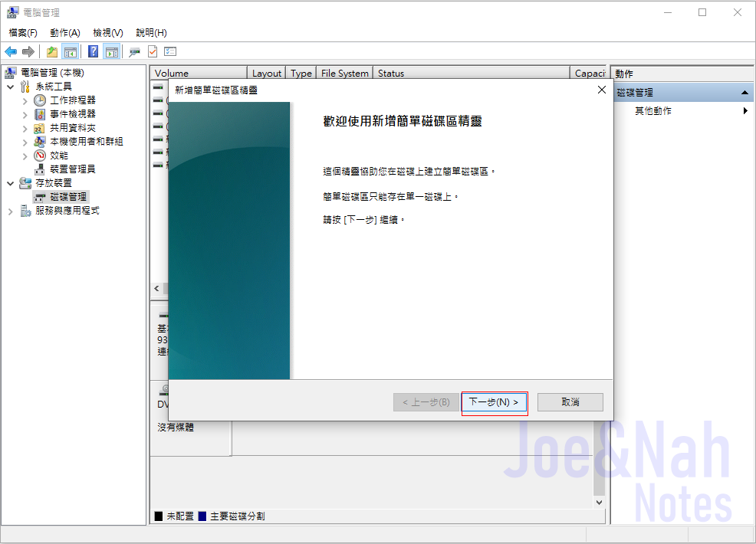Click the Forward navigation arrow icon
756x544 pixels.
(28, 51)
